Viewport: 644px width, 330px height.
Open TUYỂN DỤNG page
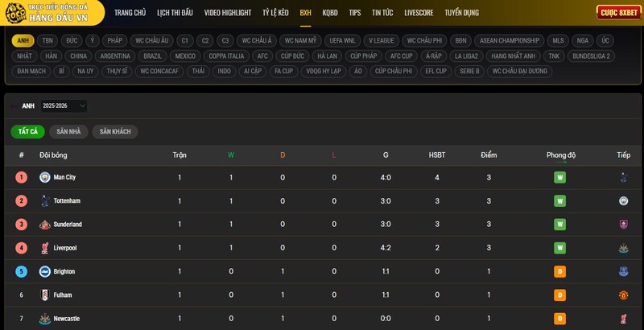(x=461, y=13)
